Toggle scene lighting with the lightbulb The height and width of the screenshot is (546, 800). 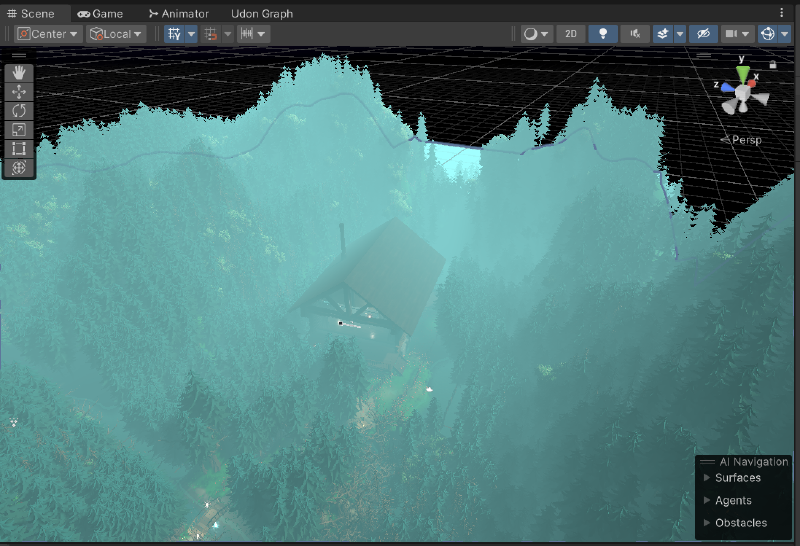pos(603,34)
